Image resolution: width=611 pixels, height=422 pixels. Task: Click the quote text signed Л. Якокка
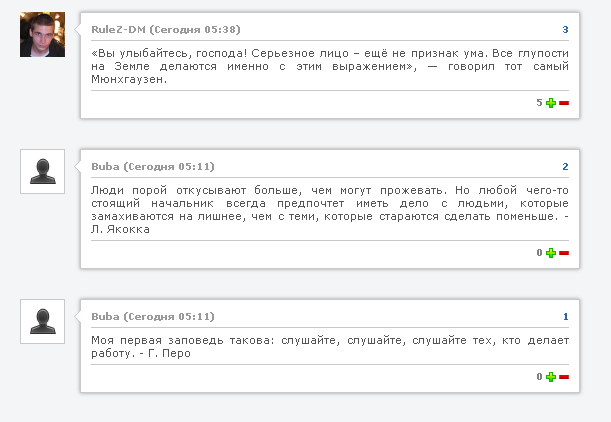[x=330, y=210]
